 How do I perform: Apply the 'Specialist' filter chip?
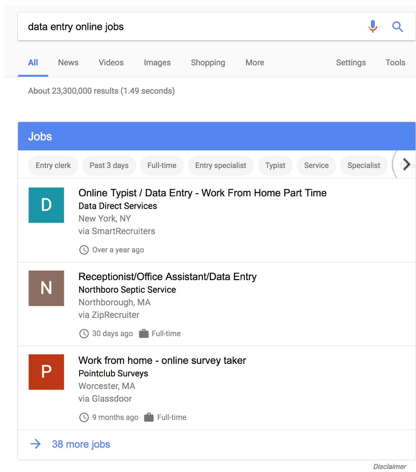[x=364, y=165]
